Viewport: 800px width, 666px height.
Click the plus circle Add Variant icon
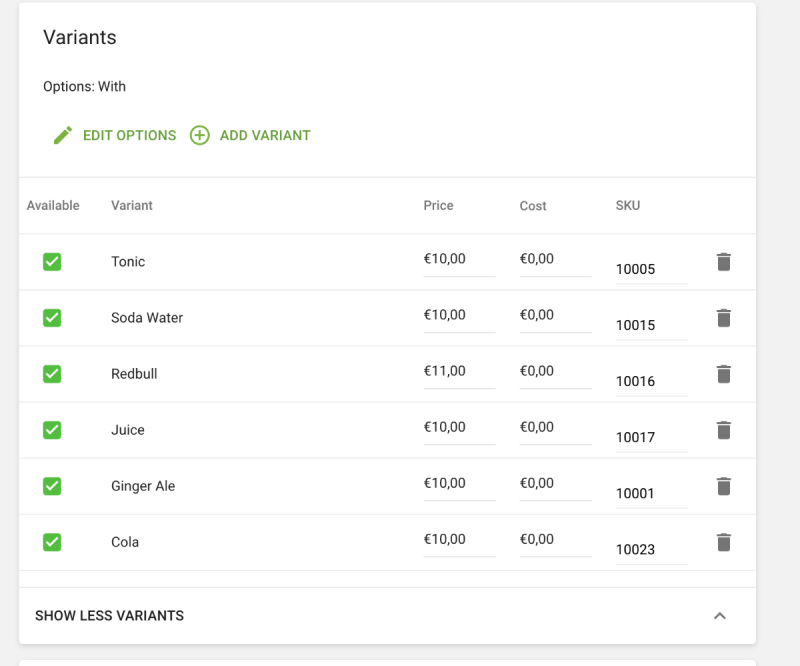coord(200,135)
